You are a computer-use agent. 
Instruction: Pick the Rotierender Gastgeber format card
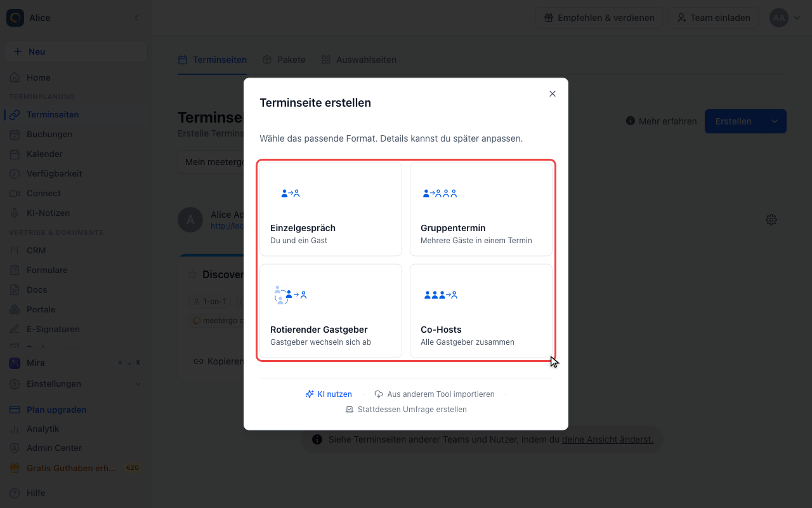[331, 311]
